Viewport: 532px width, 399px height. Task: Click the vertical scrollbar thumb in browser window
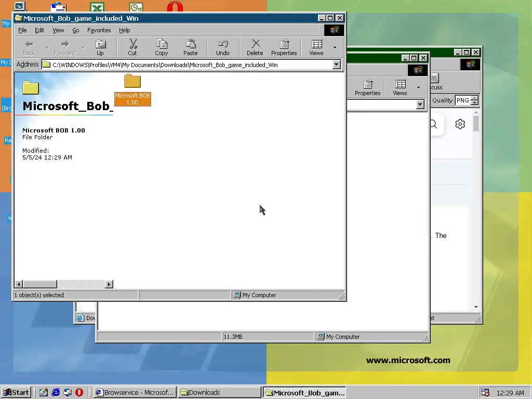(x=476, y=124)
